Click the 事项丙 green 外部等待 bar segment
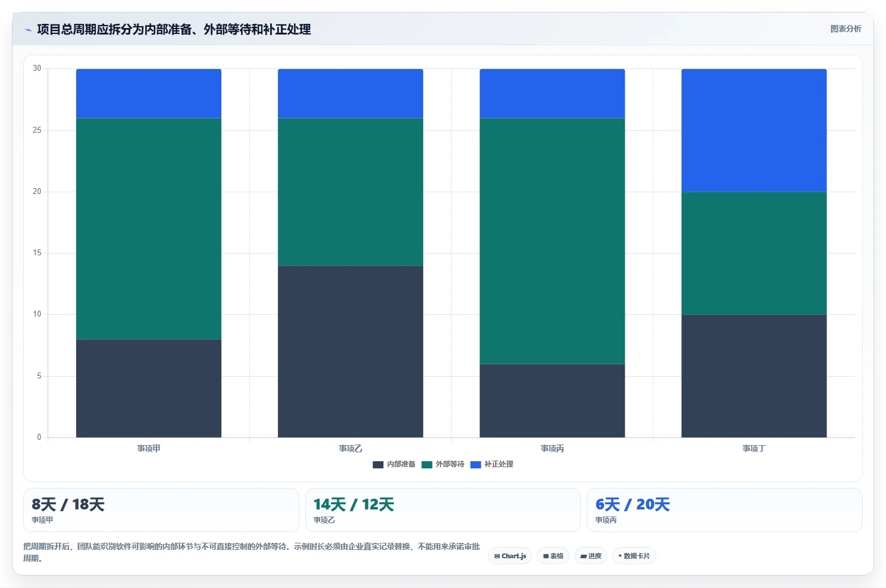The image size is (886, 588). click(552, 241)
